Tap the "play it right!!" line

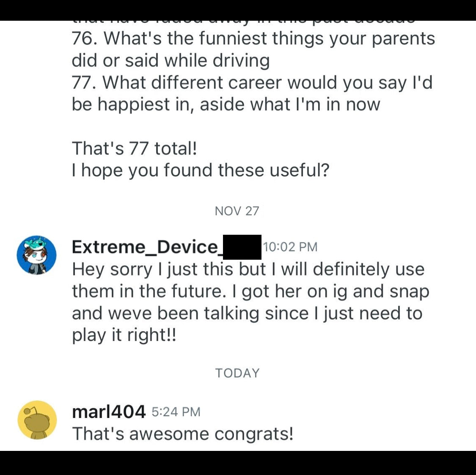point(124,335)
